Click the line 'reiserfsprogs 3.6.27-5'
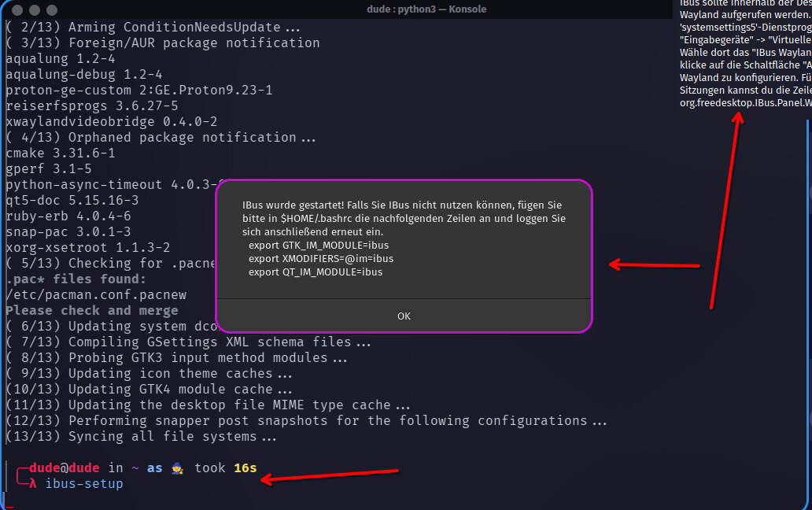The width and height of the screenshot is (812, 510). pyautogui.click(x=91, y=105)
